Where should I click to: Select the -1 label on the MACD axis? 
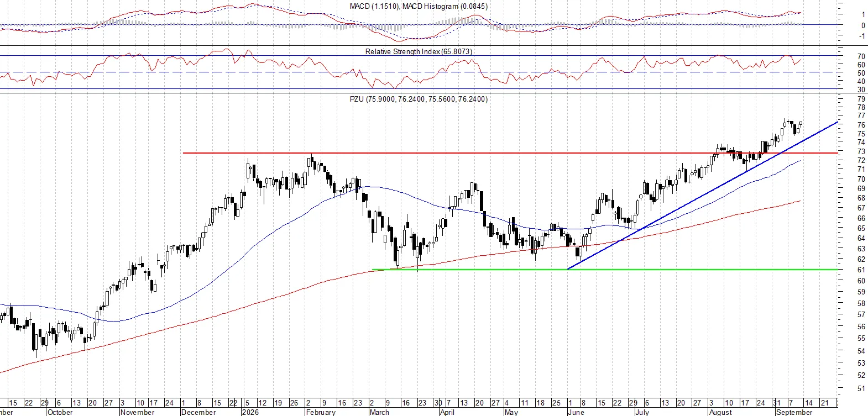862,36
